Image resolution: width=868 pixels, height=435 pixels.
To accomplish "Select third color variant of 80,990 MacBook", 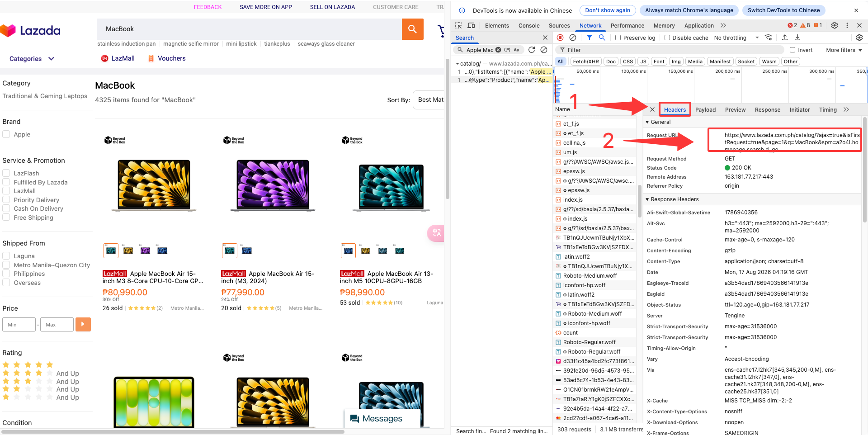I will [145, 251].
